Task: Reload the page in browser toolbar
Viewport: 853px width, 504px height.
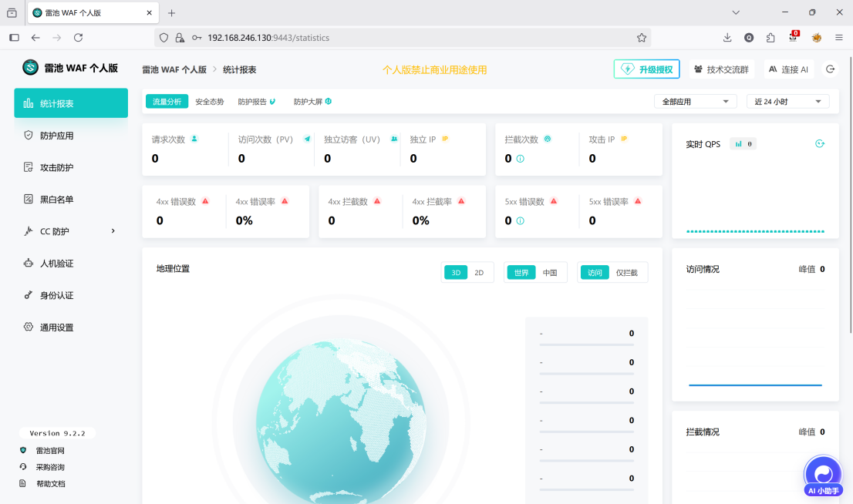Action: pyautogui.click(x=79, y=38)
